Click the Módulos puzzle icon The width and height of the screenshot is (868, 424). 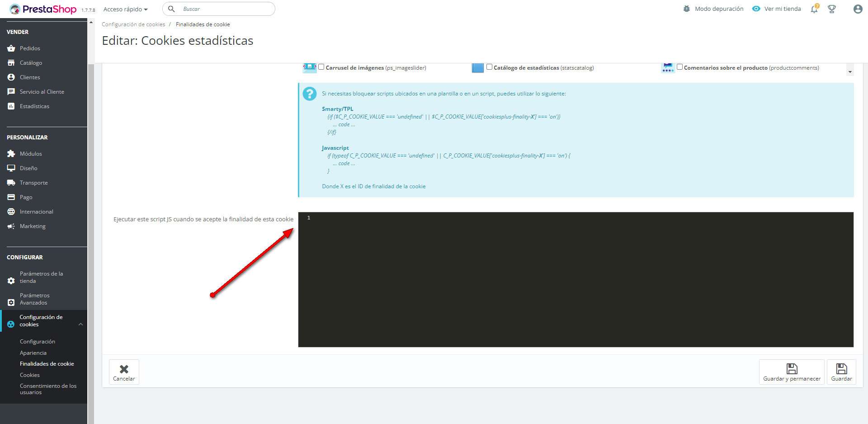coord(11,154)
